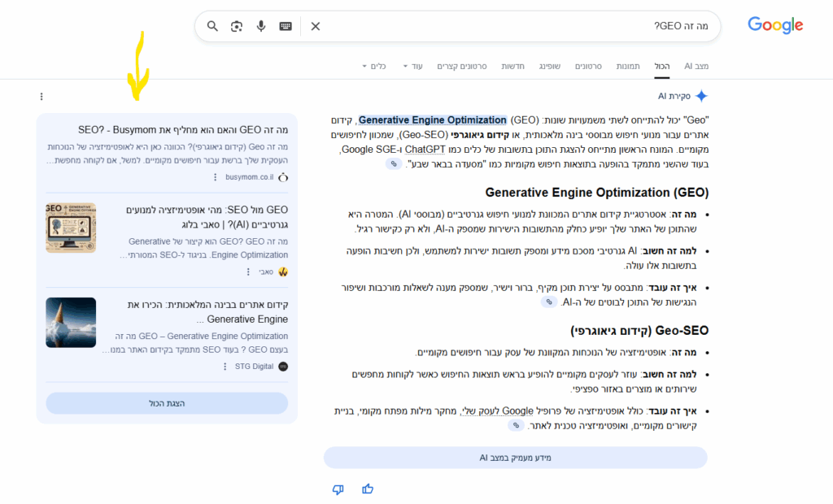
Task: Open the on-screen keyboard icon
Action: (x=286, y=26)
